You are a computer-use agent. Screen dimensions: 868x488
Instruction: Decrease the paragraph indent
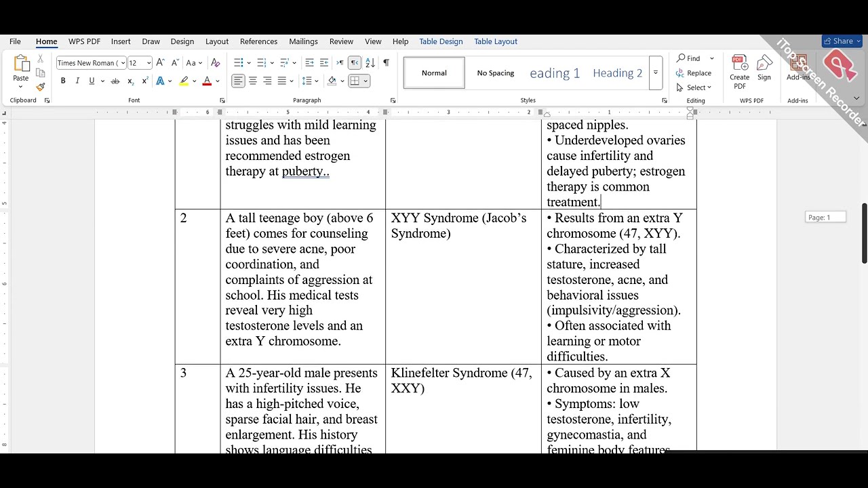point(309,63)
